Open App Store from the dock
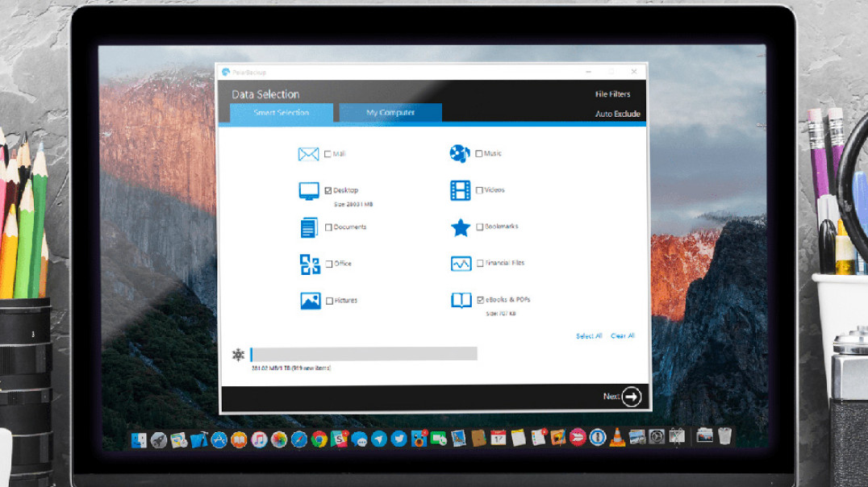868x487 pixels. [x=219, y=440]
